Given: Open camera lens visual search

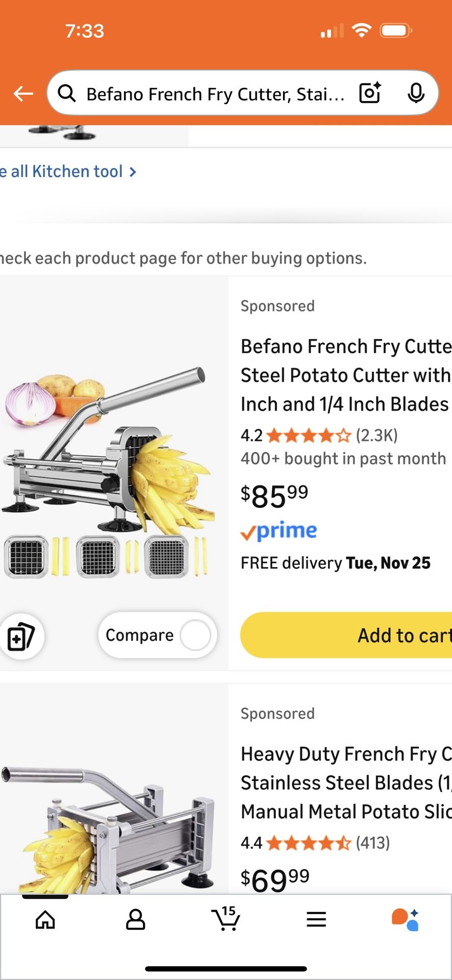Looking at the screenshot, I should pyautogui.click(x=370, y=93).
